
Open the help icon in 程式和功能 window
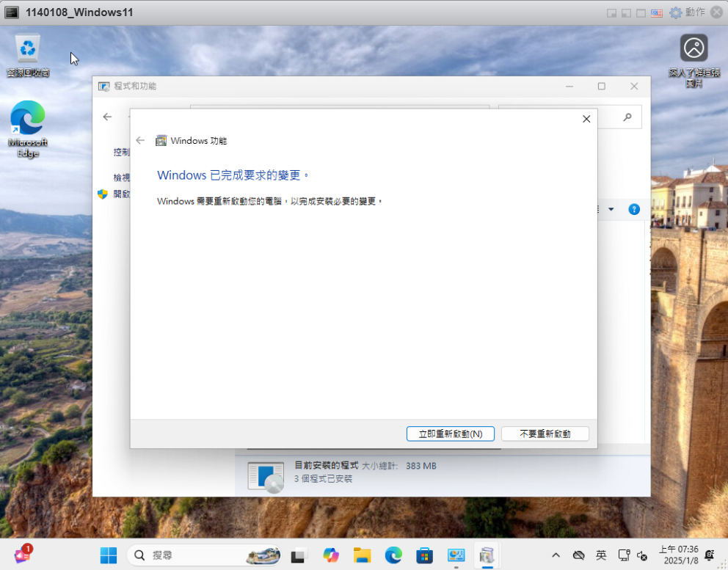(634, 209)
